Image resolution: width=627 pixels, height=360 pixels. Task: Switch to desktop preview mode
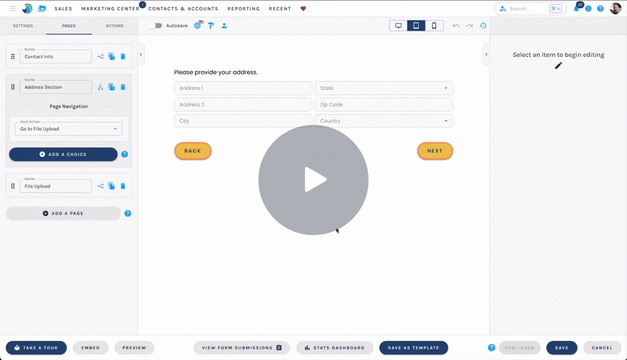point(398,26)
